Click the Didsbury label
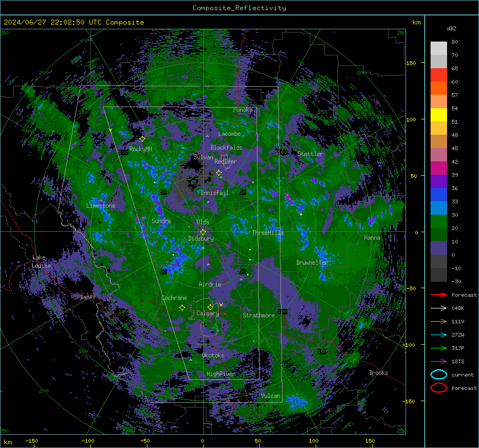This screenshot has height=448, width=479. tap(201, 239)
